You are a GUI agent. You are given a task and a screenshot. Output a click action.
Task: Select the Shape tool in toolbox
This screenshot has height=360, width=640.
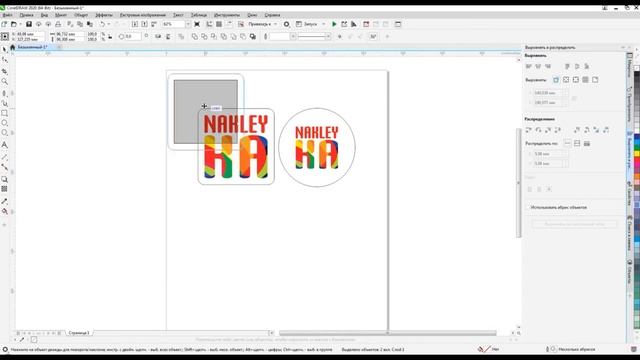(4, 60)
